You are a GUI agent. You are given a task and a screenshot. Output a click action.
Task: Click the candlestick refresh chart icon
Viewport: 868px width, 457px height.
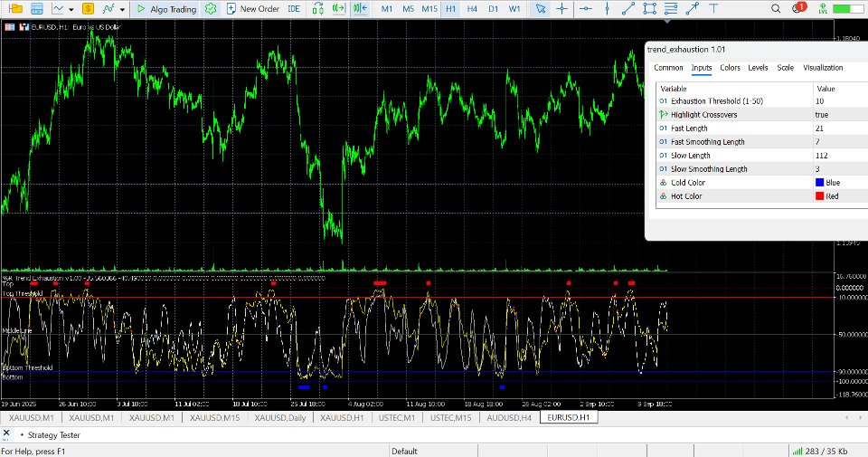click(x=317, y=8)
